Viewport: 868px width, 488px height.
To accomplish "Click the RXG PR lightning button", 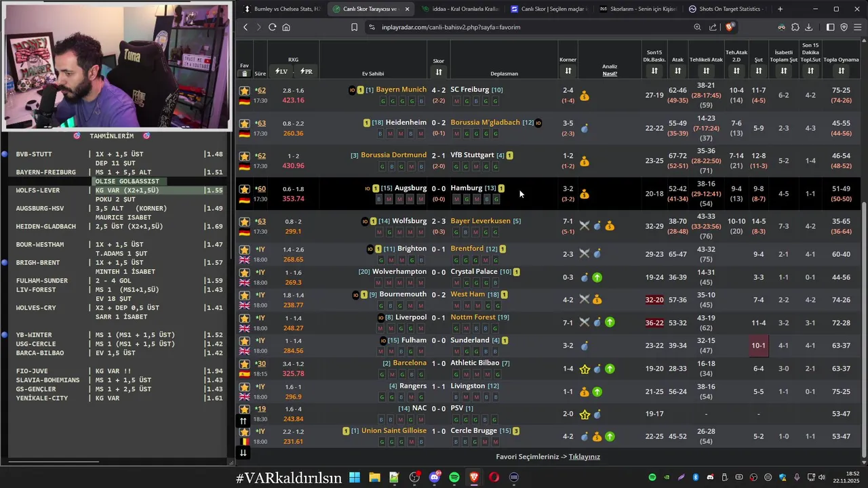I will (x=307, y=71).
